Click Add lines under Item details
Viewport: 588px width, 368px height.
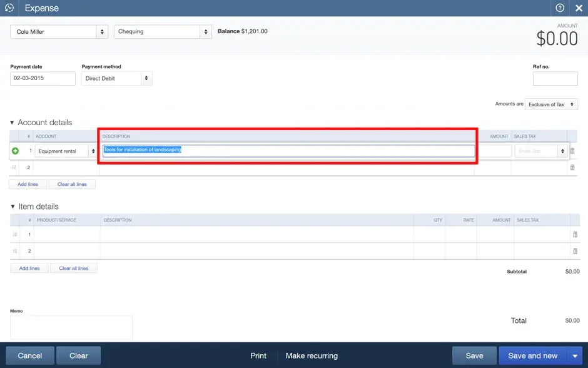pyautogui.click(x=29, y=268)
